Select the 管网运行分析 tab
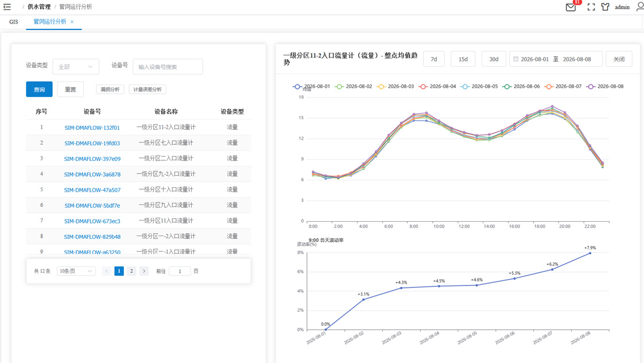The height and width of the screenshot is (363, 644). [50, 22]
